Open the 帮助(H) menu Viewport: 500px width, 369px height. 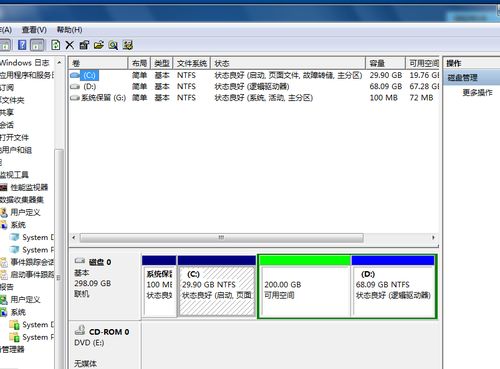pos(69,30)
